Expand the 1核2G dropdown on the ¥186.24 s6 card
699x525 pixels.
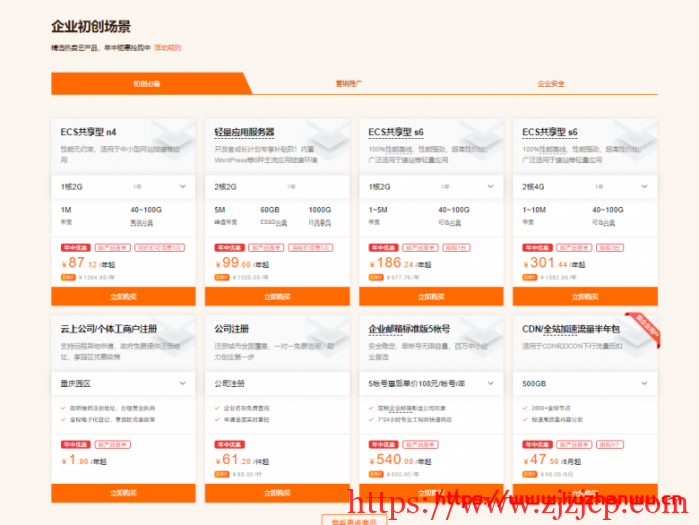(431, 187)
